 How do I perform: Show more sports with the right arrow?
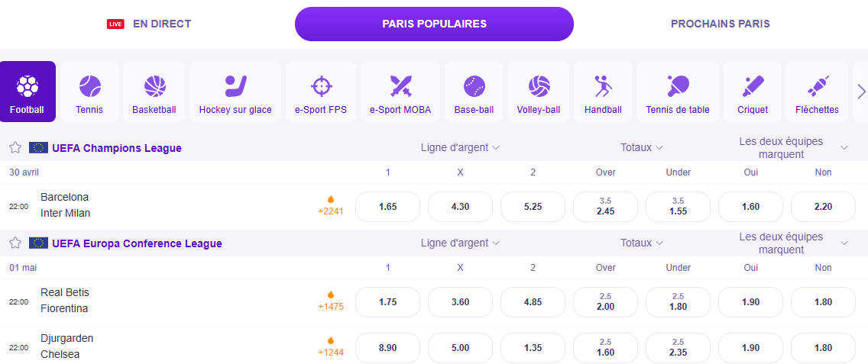[861, 92]
